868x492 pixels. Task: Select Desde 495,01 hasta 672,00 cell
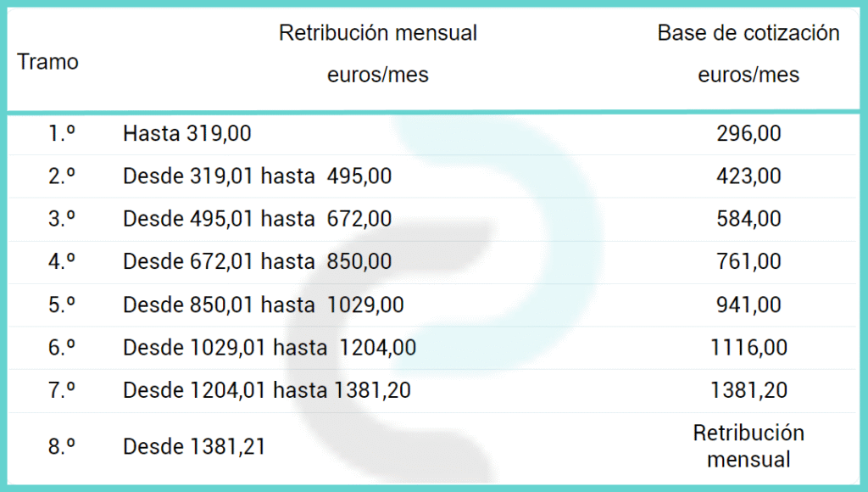click(x=258, y=219)
